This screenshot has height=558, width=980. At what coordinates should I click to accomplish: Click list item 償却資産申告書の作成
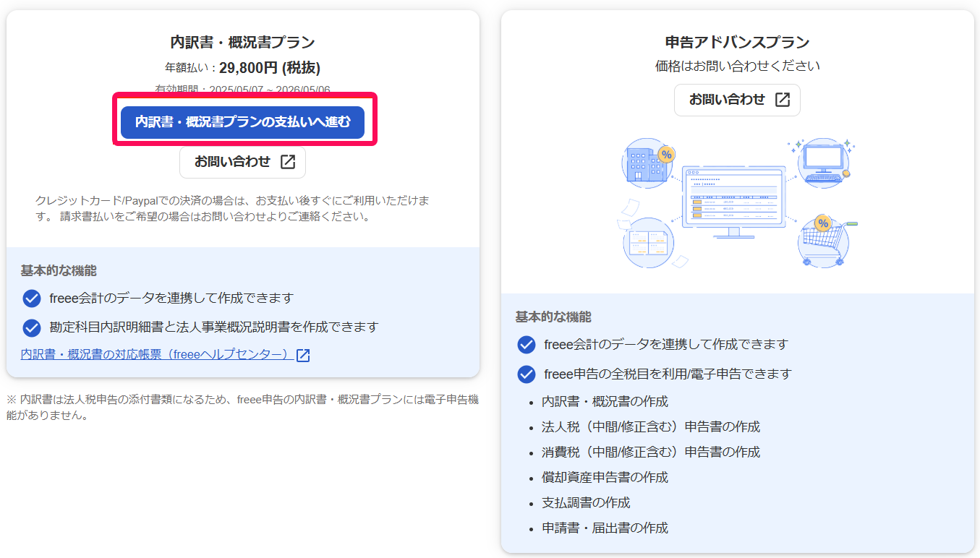[x=605, y=477]
